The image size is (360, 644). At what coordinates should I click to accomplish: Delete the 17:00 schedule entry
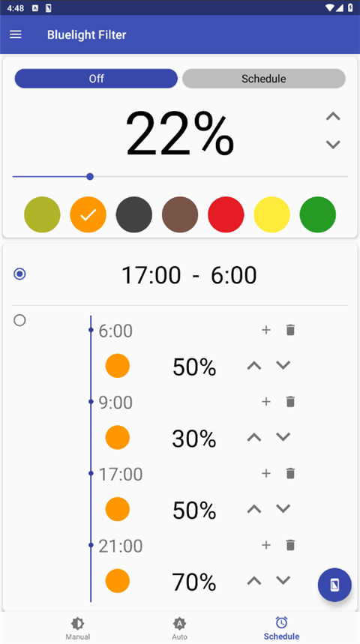point(290,473)
